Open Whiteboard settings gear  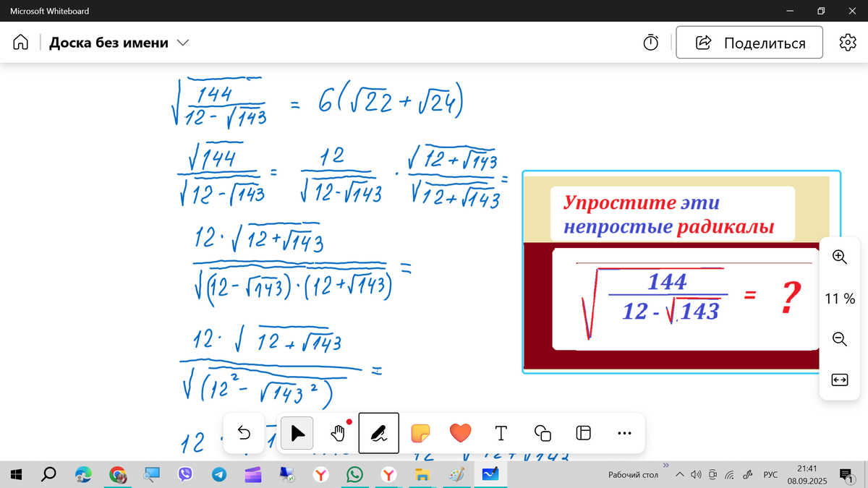[847, 42]
